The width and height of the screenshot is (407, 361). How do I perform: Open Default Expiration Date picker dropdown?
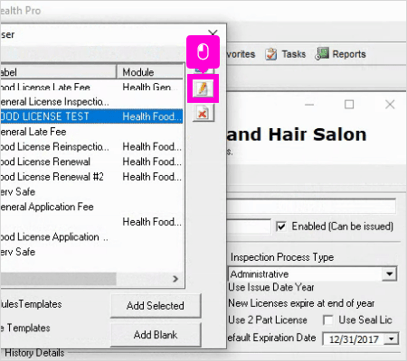(x=392, y=339)
